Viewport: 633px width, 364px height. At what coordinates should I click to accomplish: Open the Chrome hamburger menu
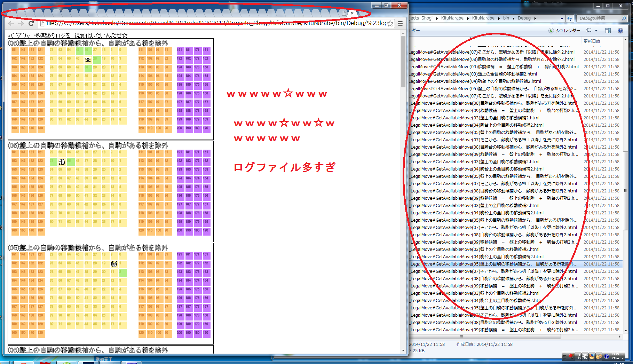click(x=401, y=23)
